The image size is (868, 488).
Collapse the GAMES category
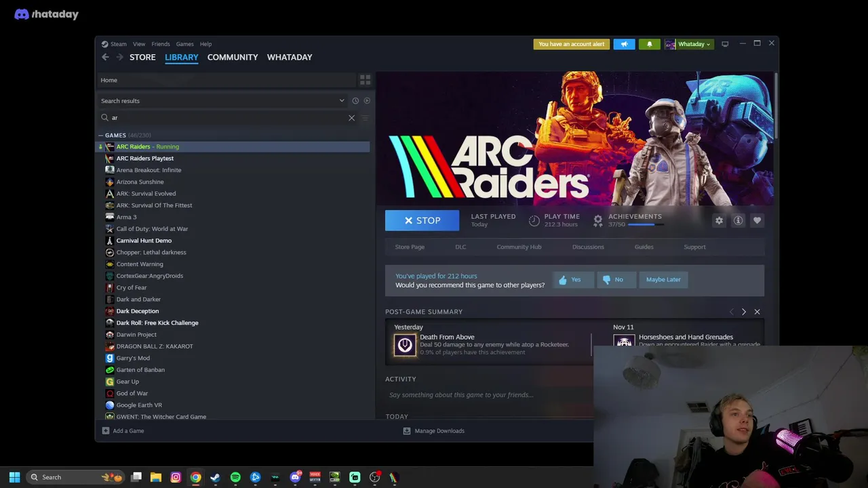click(x=100, y=136)
